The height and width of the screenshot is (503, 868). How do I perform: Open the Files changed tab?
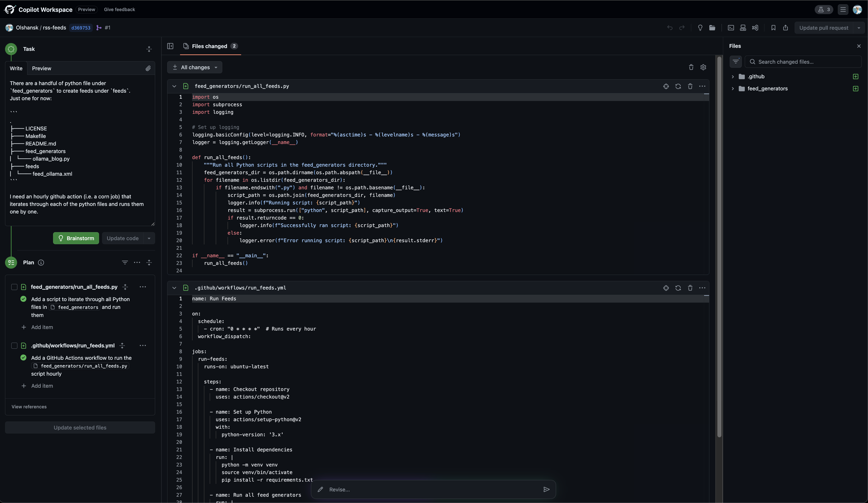(x=209, y=46)
